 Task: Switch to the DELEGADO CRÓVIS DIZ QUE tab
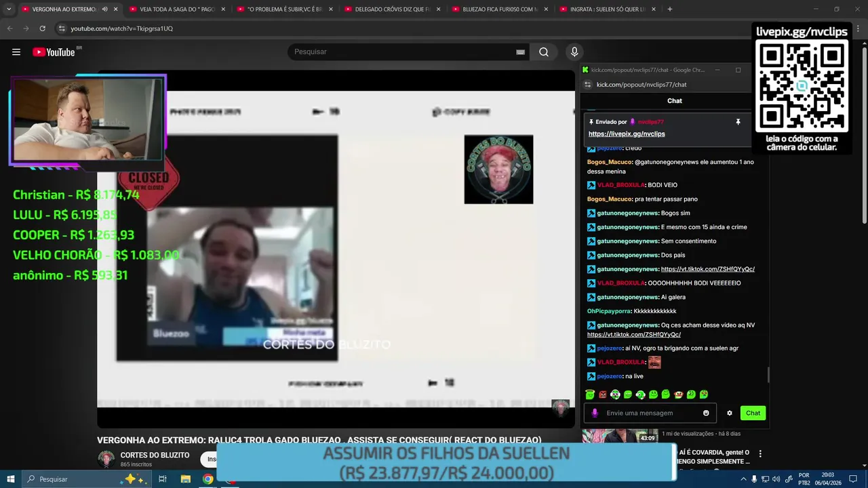tap(392, 9)
